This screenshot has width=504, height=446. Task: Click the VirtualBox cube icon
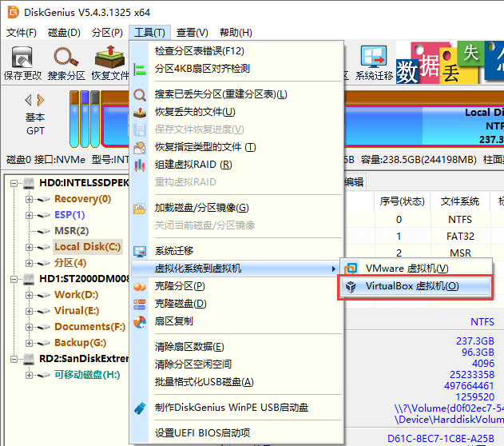click(x=351, y=286)
